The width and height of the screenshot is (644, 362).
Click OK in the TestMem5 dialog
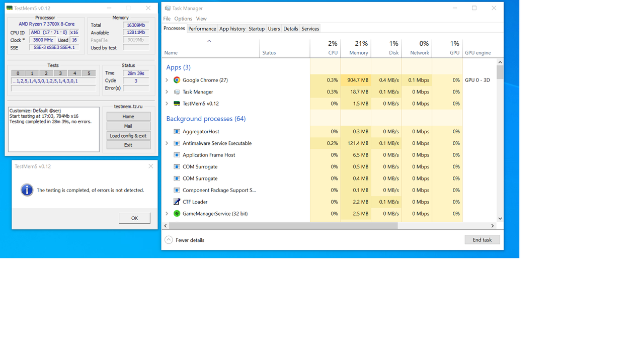pos(134,218)
